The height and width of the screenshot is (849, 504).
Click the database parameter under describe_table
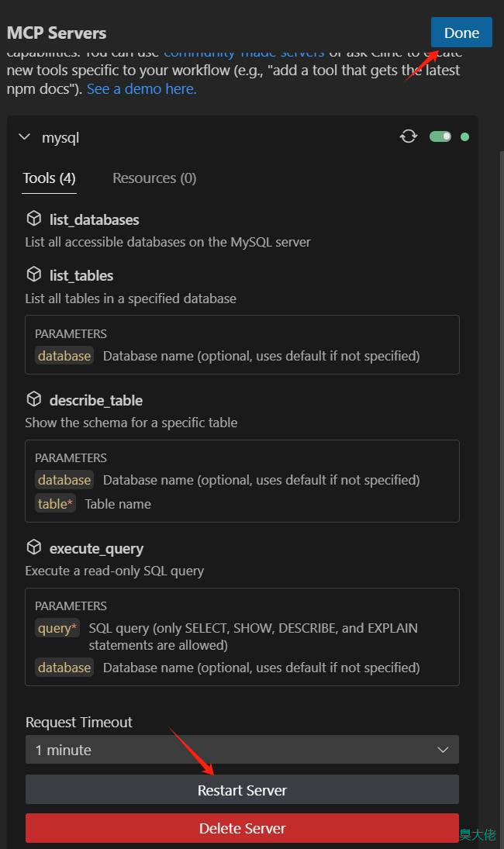(64, 480)
